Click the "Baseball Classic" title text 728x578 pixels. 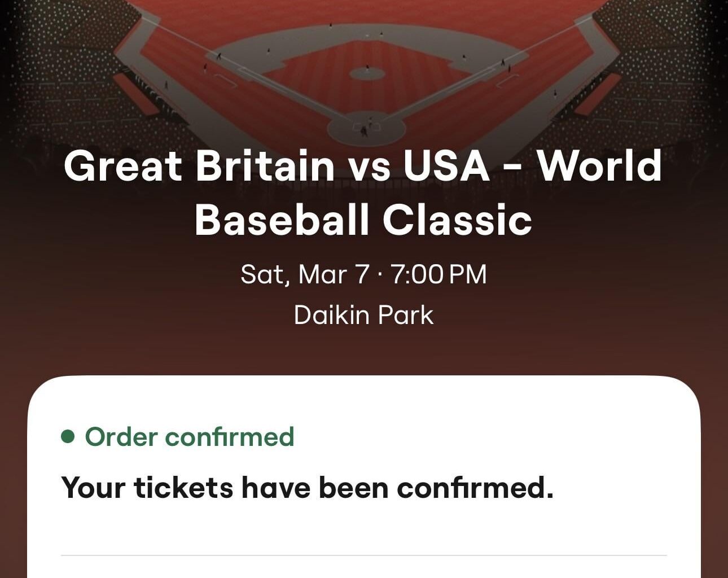click(364, 220)
